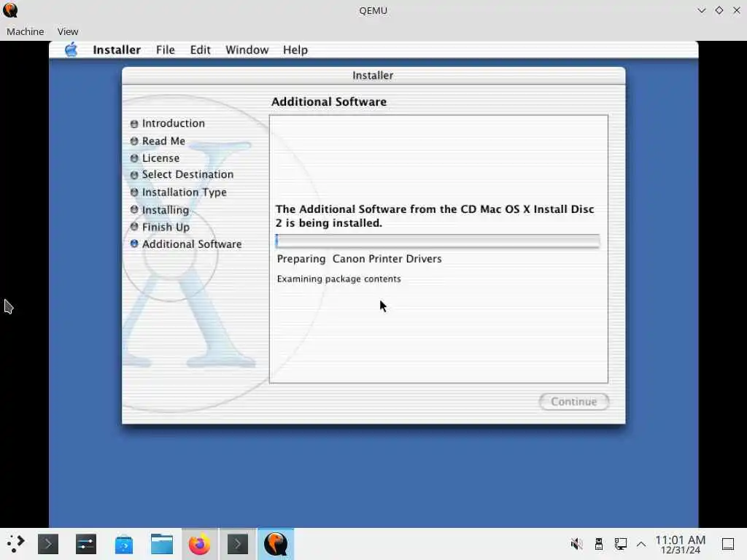This screenshot has width=747, height=560.
Task: Click the Examining package contents status
Action: coord(338,279)
